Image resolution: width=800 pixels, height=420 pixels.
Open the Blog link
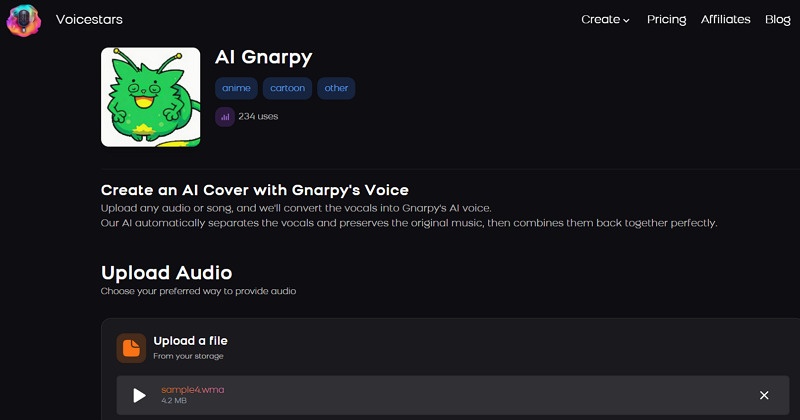tap(778, 19)
